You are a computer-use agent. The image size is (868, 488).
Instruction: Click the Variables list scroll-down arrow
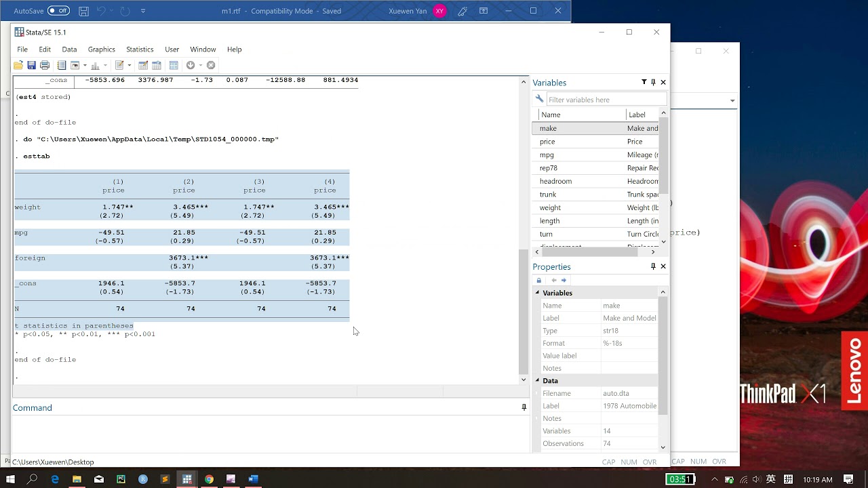pyautogui.click(x=663, y=241)
